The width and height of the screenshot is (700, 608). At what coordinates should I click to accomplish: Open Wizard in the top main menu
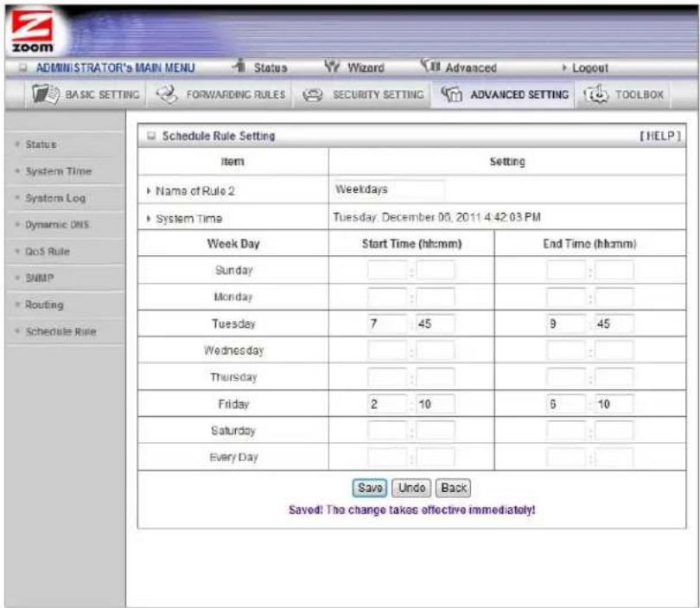366,68
